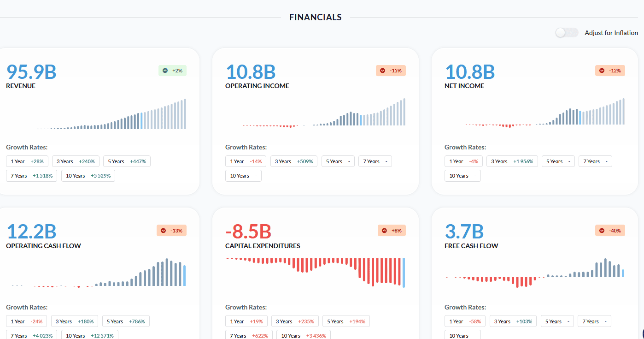Click the CAPITAL EXPENDITURES card label
644x339 pixels.
(x=263, y=246)
